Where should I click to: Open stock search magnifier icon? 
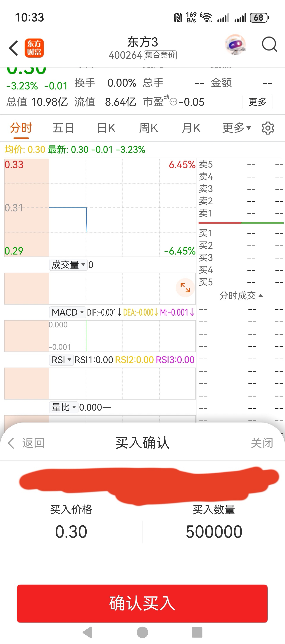[x=269, y=45]
